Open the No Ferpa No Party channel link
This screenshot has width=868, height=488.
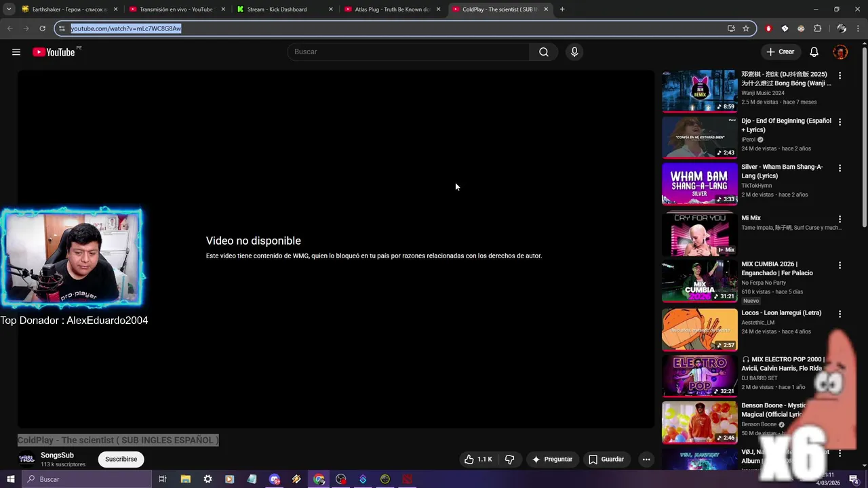pos(764,283)
